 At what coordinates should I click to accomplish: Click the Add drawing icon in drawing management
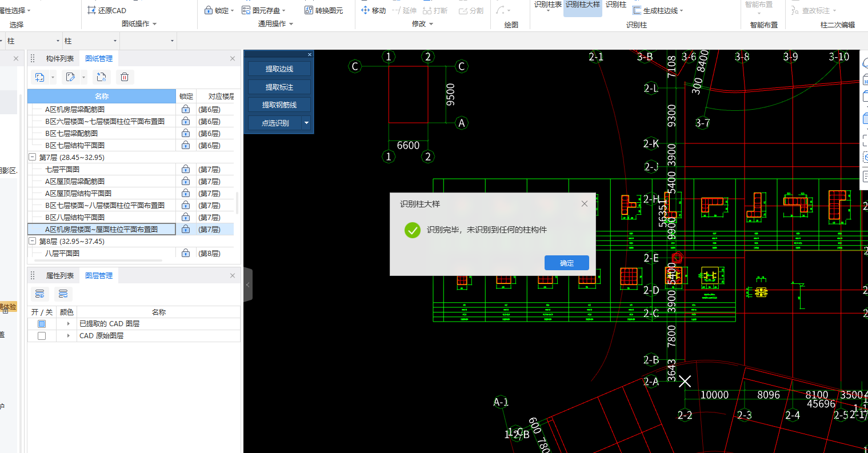[x=39, y=77]
